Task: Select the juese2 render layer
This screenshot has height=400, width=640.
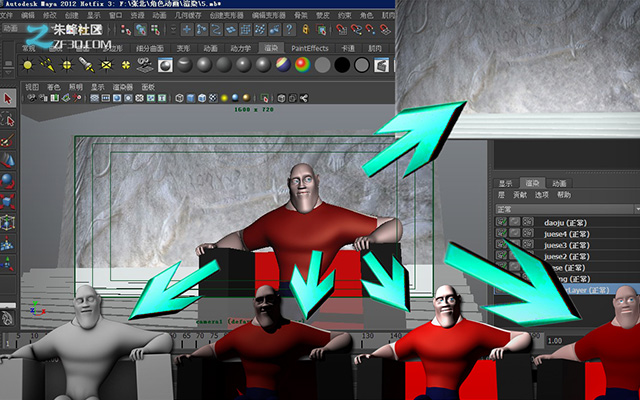Action: click(567, 256)
